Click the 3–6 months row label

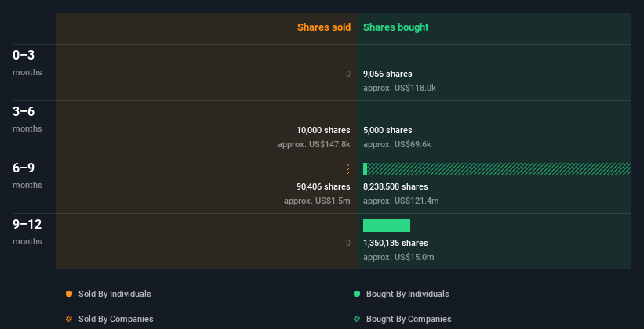coord(27,119)
